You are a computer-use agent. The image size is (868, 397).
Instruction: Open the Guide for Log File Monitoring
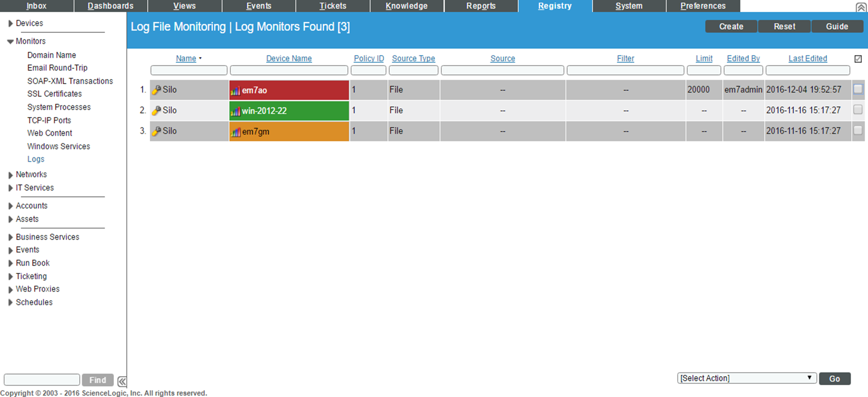coord(837,26)
